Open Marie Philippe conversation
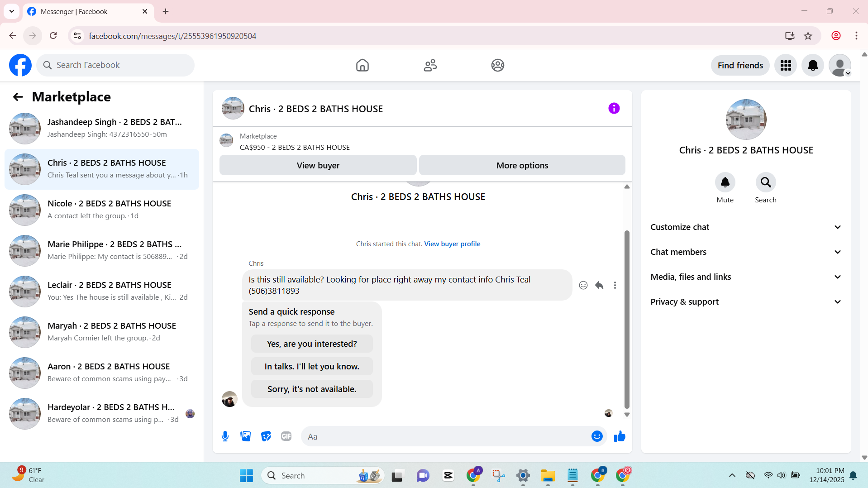868x488 pixels. coord(102,251)
